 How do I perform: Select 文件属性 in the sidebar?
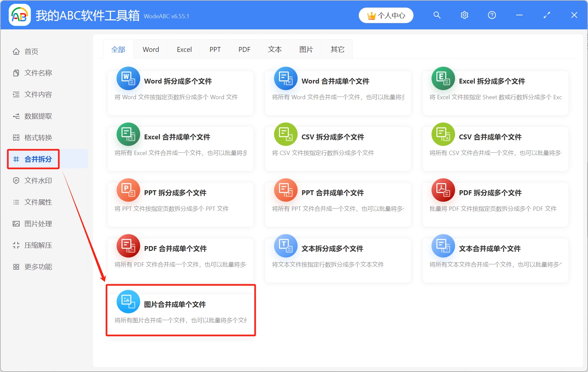(x=38, y=202)
